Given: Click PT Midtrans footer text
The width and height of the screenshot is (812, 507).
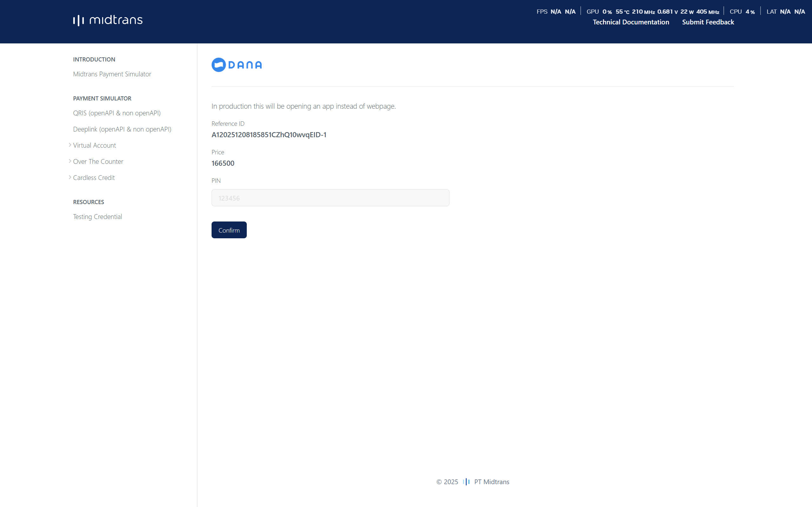Looking at the screenshot, I should pos(491,482).
